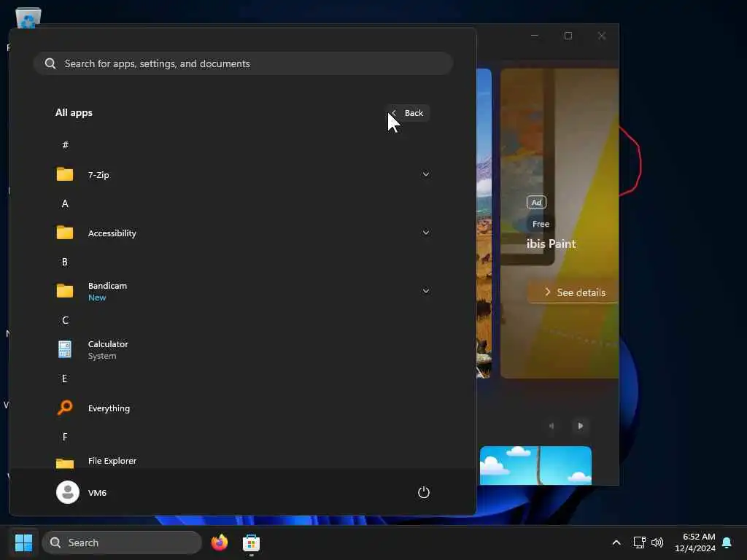Open the power options icon
Screen dimensions: 747x560
(x=424, y=492)
